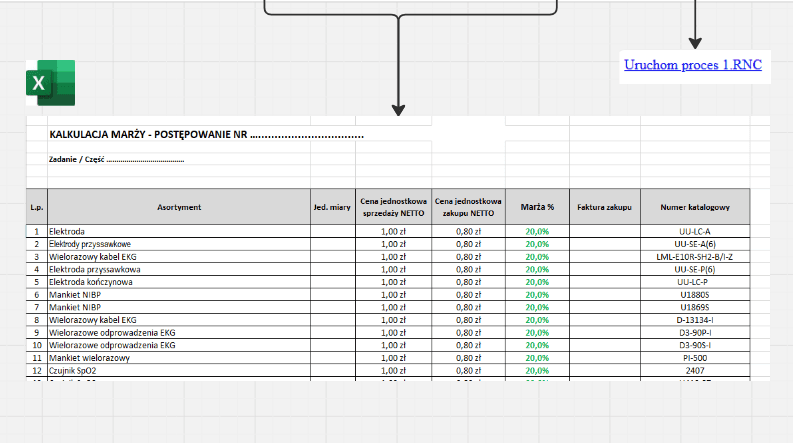The height and width of the screenshot is (443, 793).
Task: Select catalog number 'D3-90S-I'
Action: (x=695, y=345)
